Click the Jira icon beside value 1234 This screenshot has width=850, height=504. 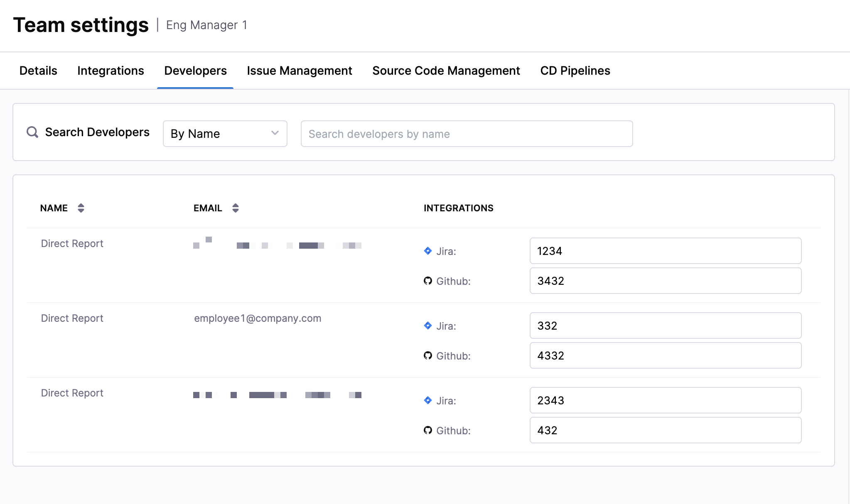click(x=428, y=251)
